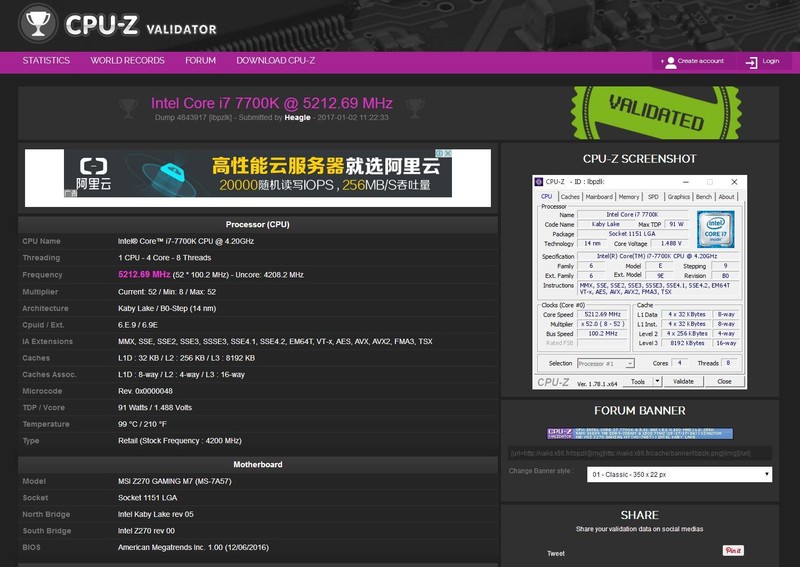
Task: Click the 5212.69 MHz frequency value
Action: pos(144,275)
